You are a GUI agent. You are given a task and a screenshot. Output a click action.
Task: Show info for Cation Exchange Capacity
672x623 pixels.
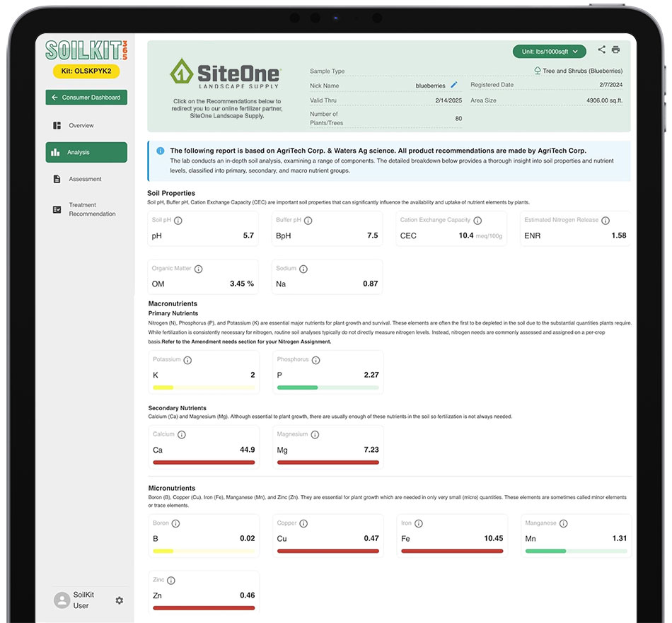click(x=477, y=221)
